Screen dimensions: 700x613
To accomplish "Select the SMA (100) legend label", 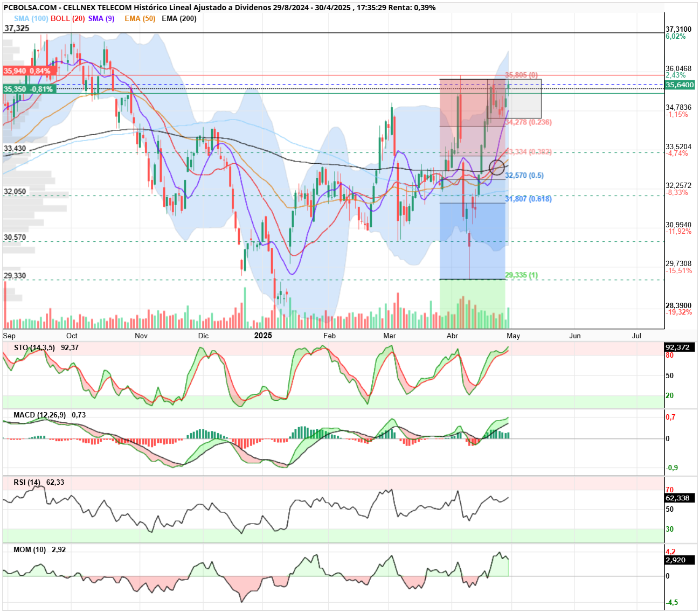I will pos(31,18).
